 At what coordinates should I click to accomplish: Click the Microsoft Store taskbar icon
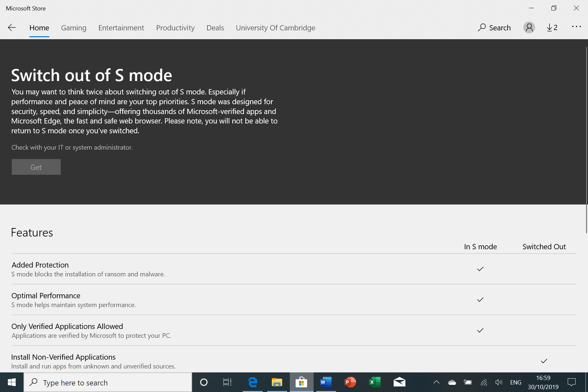302,382
